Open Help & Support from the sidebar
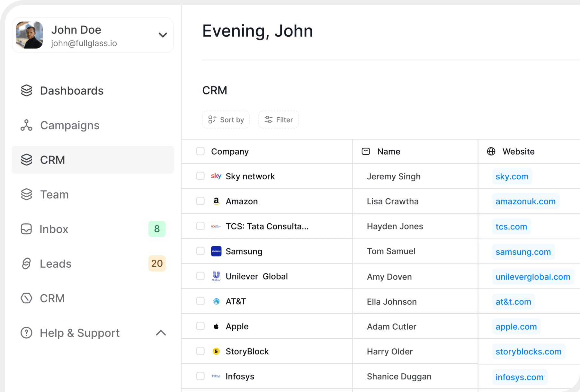Viewport: 580px width, 392px height. (79, 333)
